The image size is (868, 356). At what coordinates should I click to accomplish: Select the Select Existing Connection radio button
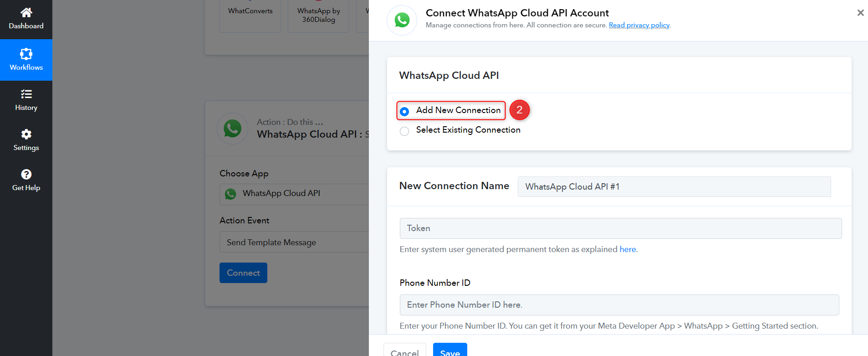(x=404, y=131)
